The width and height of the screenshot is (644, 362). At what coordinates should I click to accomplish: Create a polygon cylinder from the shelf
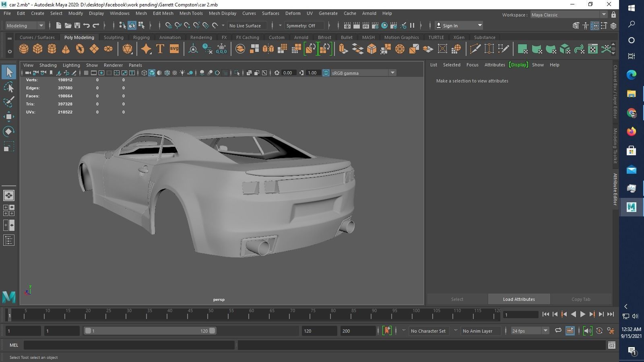[x=52, y=49]
